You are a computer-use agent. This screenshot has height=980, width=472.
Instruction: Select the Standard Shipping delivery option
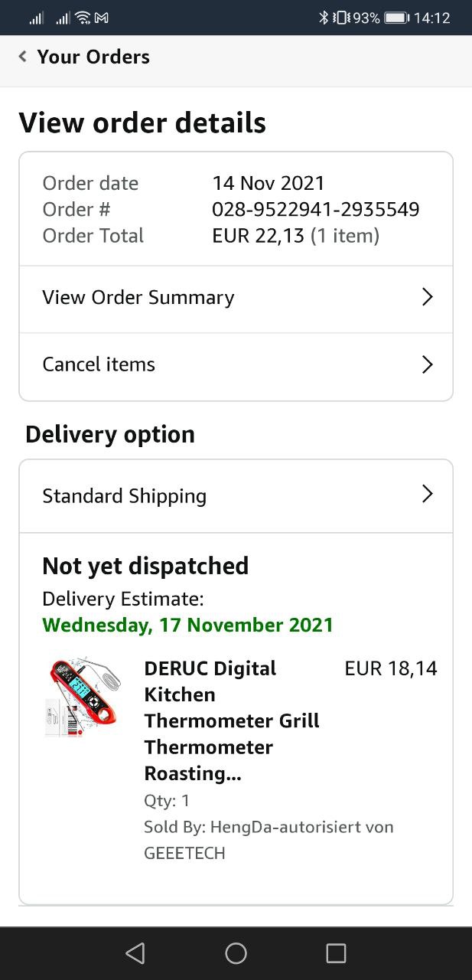pyautogui.click(x=236, y=496)
